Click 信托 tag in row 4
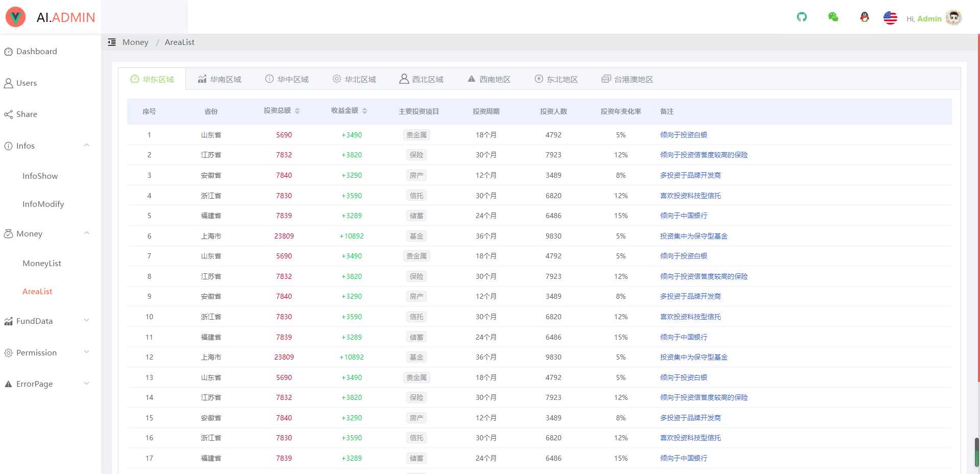The image size is (980, 474). (416, 196)
